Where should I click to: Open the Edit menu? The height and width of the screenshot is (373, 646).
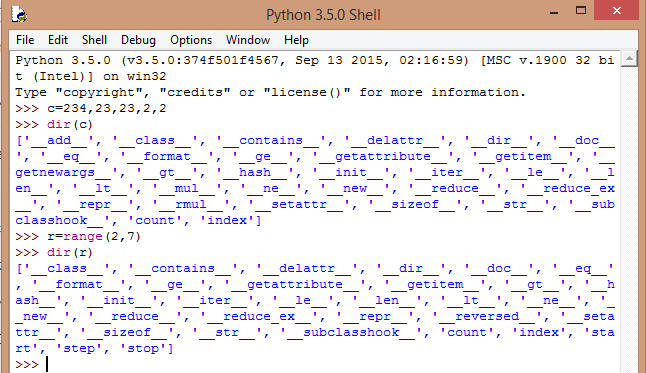pyautogui.click(x=58, y=40)
